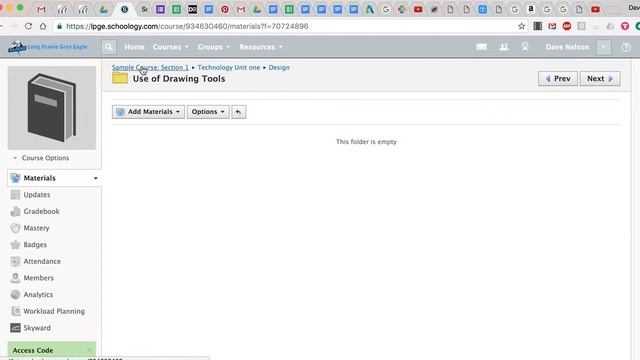Click the back arrow button next to Options

pyautogui.click(x=239, y=112)
